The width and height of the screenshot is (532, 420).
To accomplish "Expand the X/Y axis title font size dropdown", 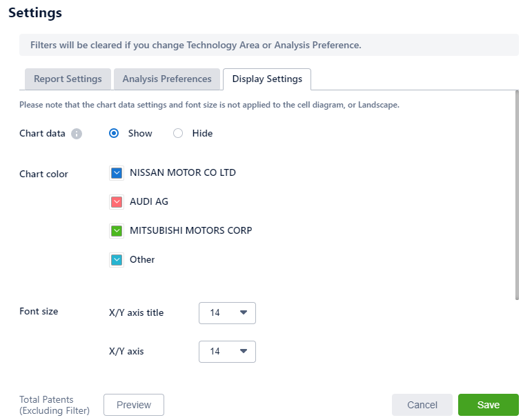I will click(x=227, y=313).
